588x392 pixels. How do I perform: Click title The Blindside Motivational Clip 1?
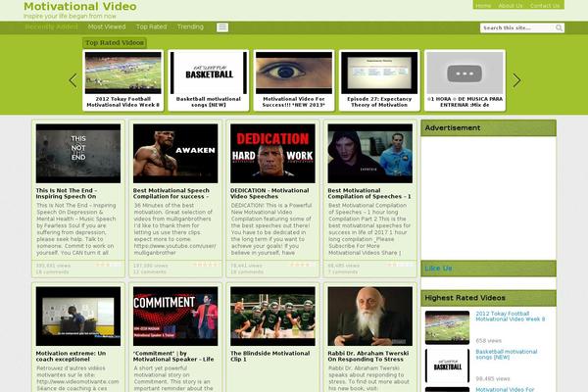[x=270, y=357]
